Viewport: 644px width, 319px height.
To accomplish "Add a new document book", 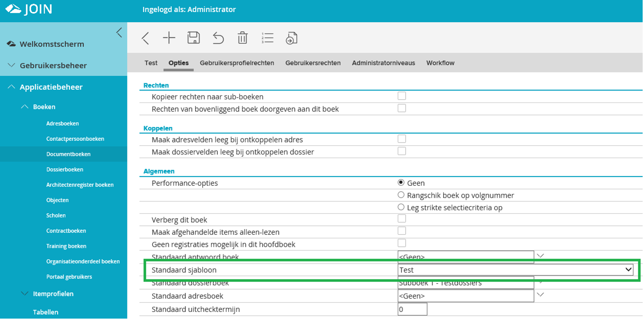I will click(x=169, y=38).
